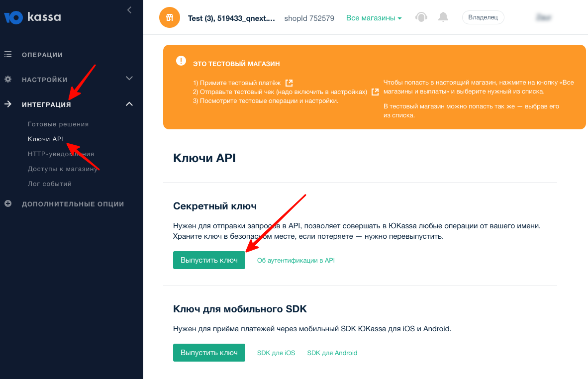Open Доступы к магазину submenu item
The height and width of the screenshot is (379, 588).
pos(63,169)
